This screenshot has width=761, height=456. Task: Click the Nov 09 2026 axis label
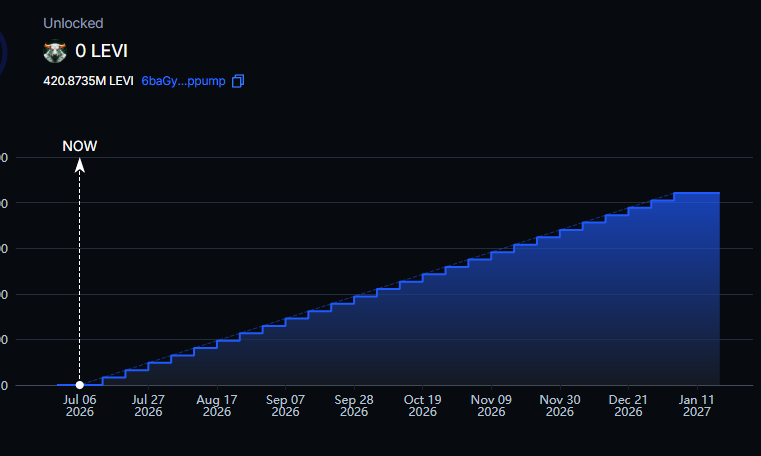point(491,406)
